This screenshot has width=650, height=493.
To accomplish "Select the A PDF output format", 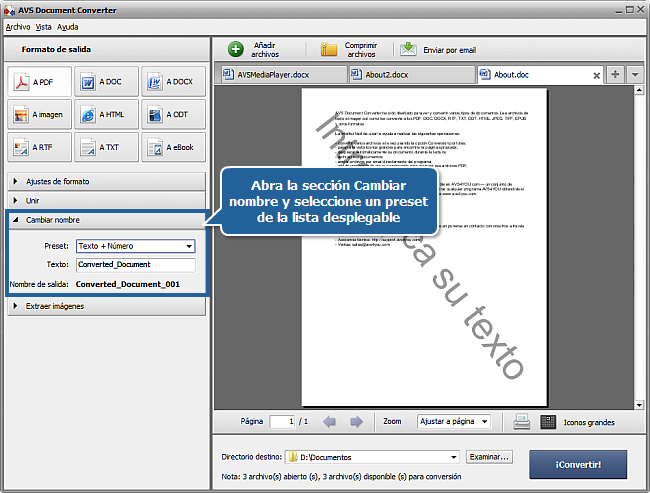I will (x=39, y=82).
